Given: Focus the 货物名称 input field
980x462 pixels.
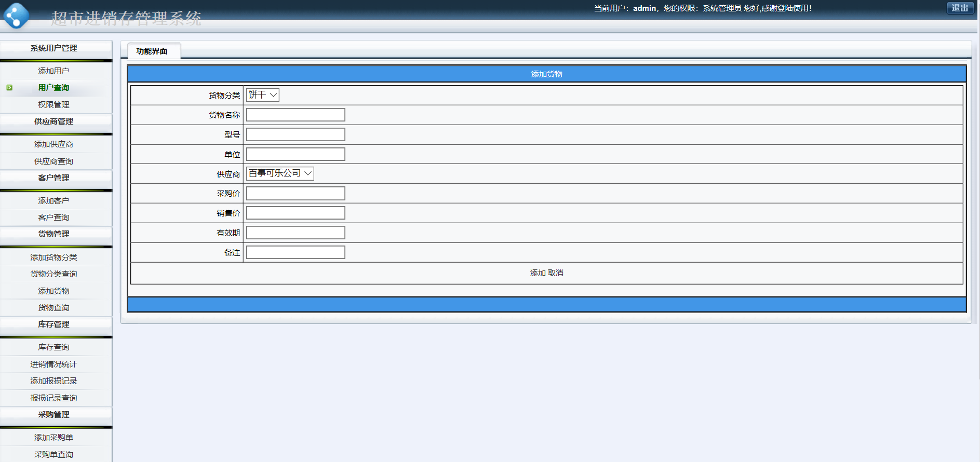Looking at the screenshot, I should point(296,115).
